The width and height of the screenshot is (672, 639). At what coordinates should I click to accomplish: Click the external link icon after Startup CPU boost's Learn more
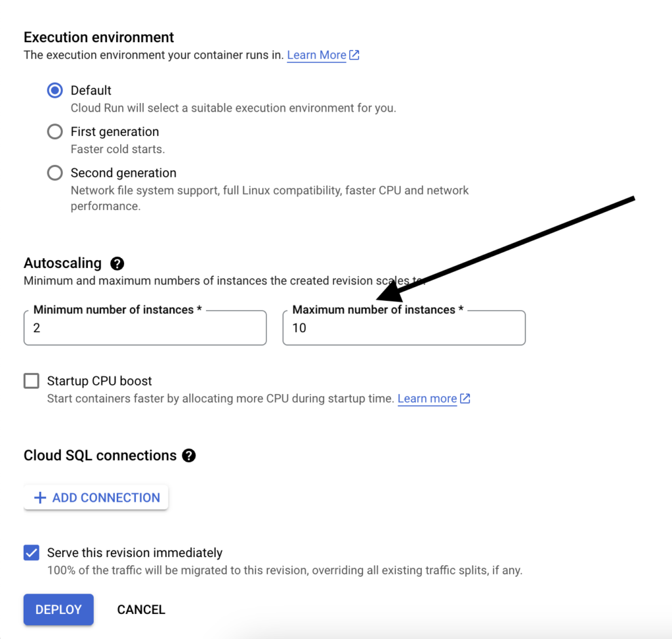[465, 399]
